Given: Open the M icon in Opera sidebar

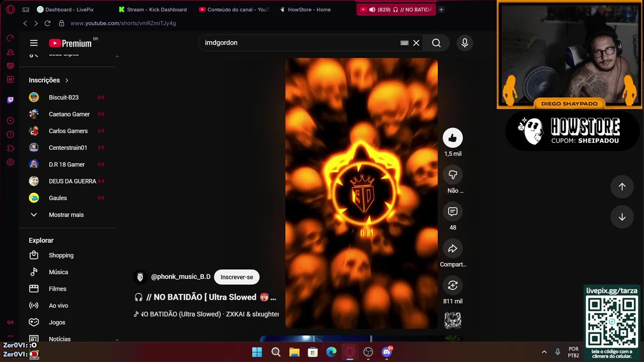Looking at the screenshot, I should (10, 79).
